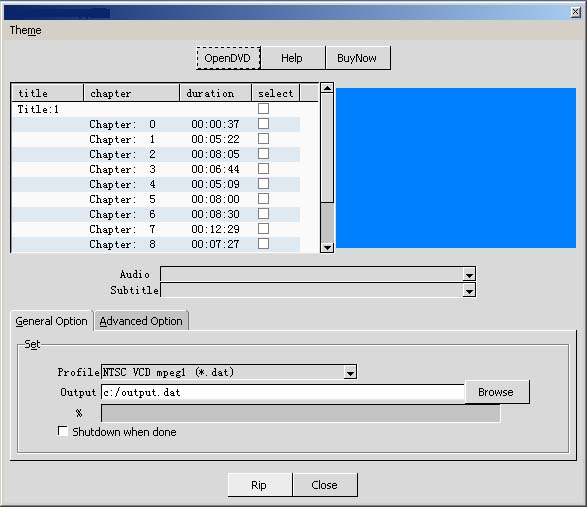Click duration 00:00:37
Viewport: 587px width, 507px height.
point(215,124)
